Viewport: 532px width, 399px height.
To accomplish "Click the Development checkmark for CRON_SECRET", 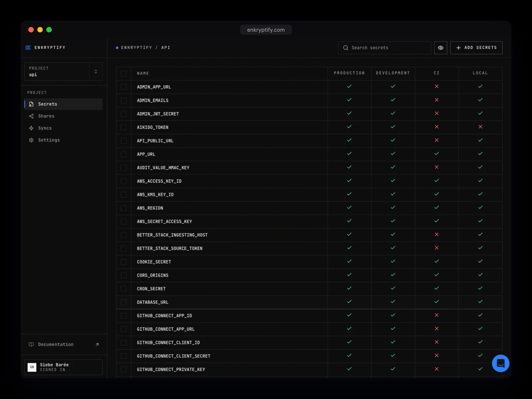I will pos(393,288).
